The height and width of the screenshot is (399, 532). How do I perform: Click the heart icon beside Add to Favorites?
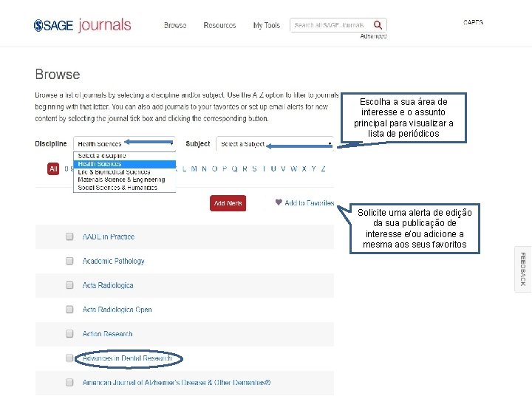pyautogui.click(x=279, y=202)
